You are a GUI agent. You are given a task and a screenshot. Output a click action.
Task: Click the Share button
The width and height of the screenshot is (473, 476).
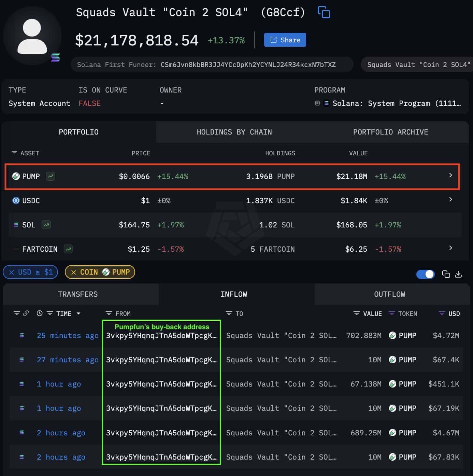[285, 40]
